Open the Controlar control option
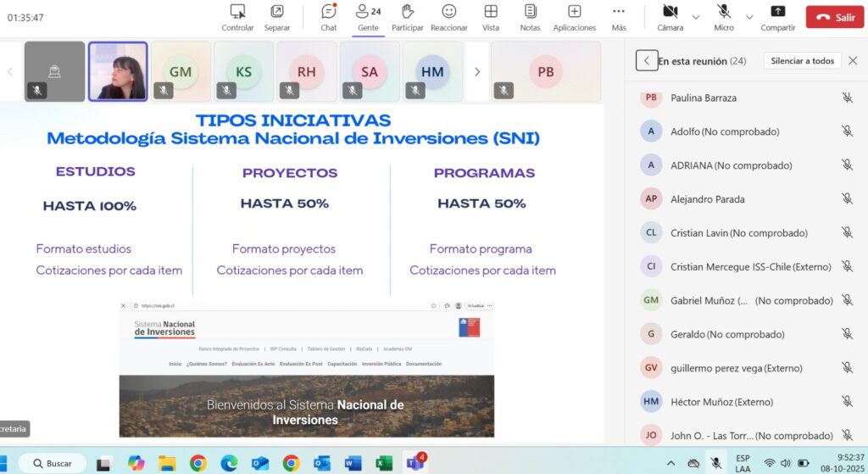 237,12
